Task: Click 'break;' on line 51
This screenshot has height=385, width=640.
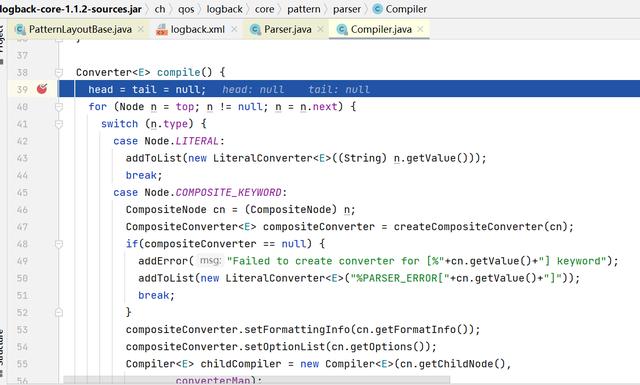Action: click(x=156, y=295)
